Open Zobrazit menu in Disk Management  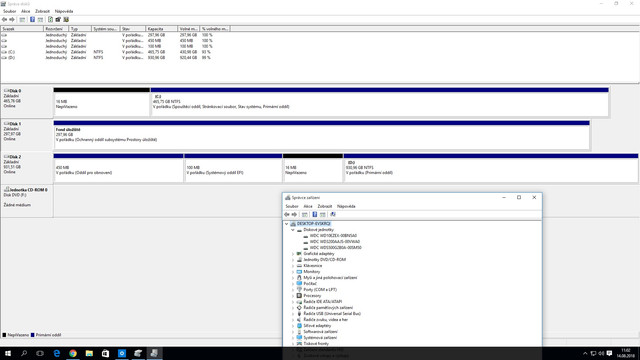[x=42, y=11]
